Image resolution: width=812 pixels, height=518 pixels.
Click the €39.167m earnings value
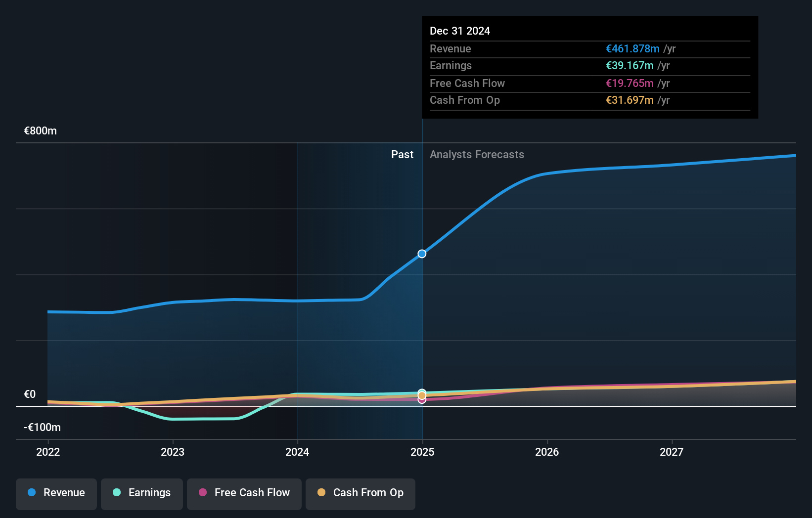click(x=630, y=65)
